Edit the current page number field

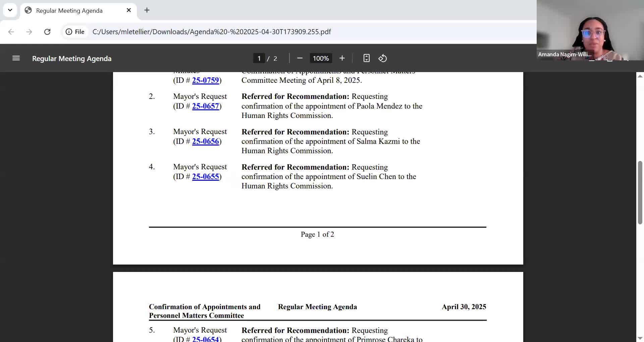tap(259, 58)
